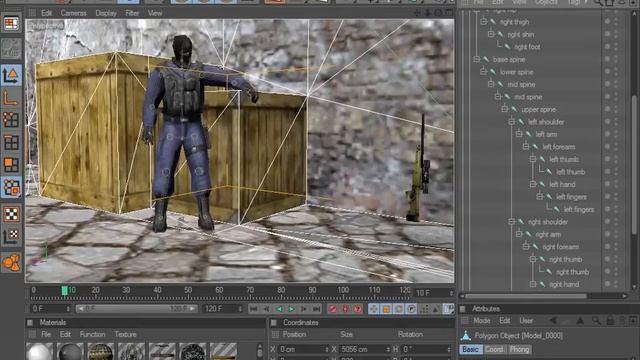Select the Texture Axis tool icon
This screenshot has width=640, height=360.
(x=11, y=236)
